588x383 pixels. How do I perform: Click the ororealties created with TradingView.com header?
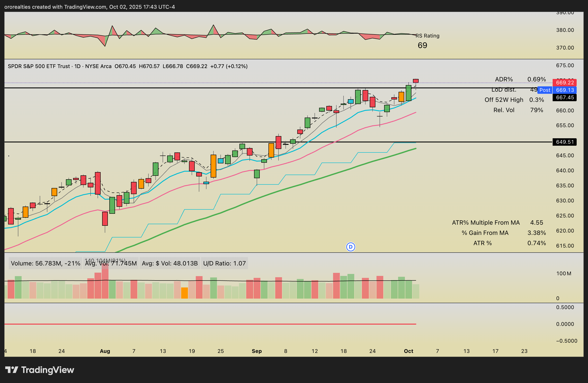pyautogui.click(x=89, y=7)
